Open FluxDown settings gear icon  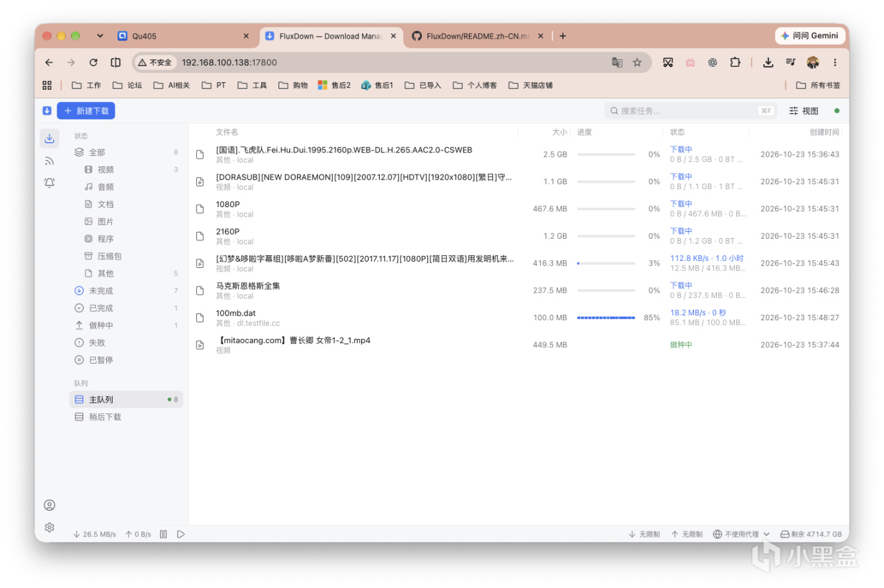49,527
